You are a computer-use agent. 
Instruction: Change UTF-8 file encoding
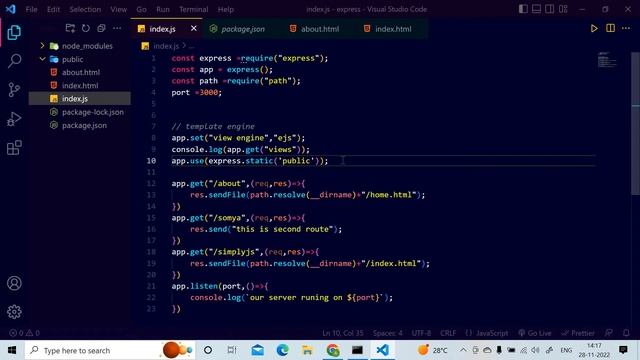point(421,333)
